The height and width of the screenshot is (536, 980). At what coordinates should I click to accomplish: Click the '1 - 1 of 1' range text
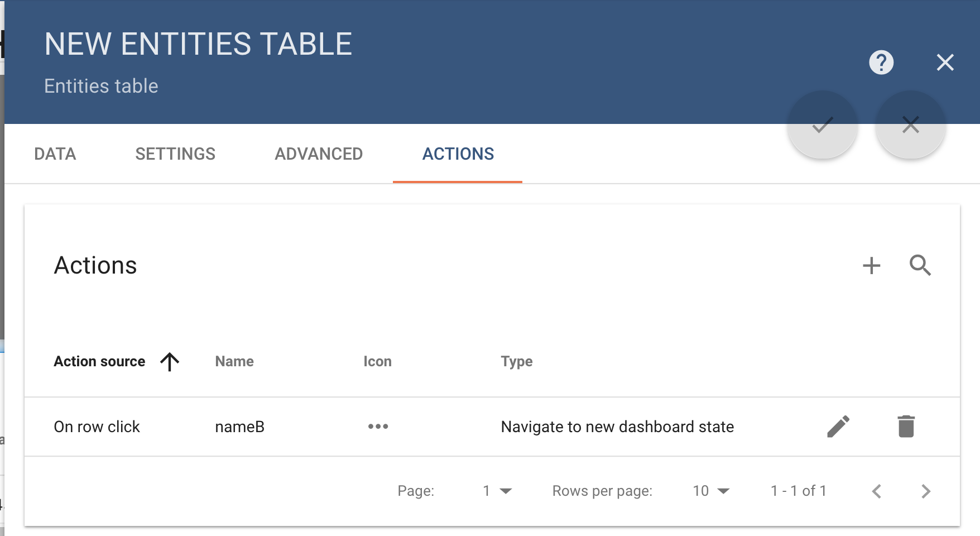(798, 491)
